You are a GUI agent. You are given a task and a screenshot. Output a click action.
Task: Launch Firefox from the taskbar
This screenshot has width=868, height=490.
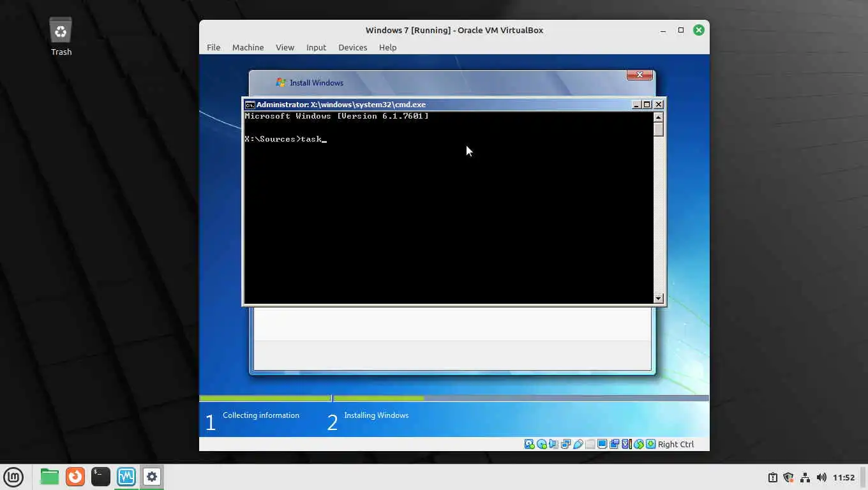coord(75,477)
